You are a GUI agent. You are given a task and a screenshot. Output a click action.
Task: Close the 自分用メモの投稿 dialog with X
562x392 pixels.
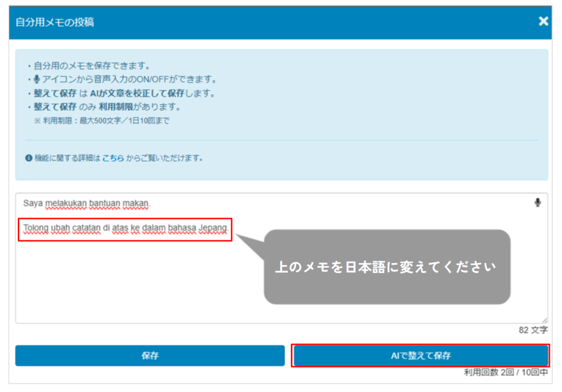coord(543,21)
